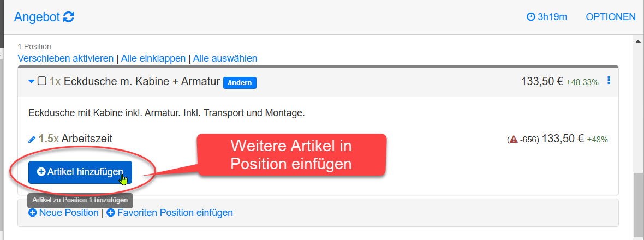Open the OPTIONEN menu
644x240 pixels.
(611, 17)
